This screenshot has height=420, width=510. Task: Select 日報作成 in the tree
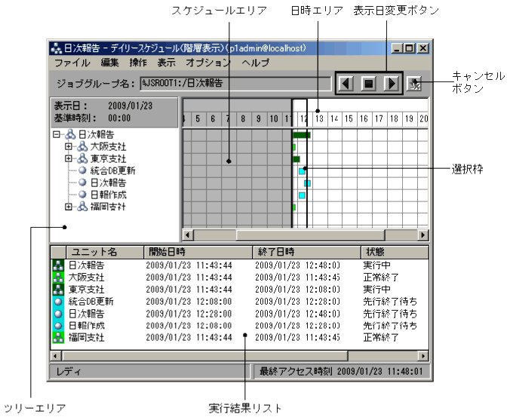click(x=109, y=195)
